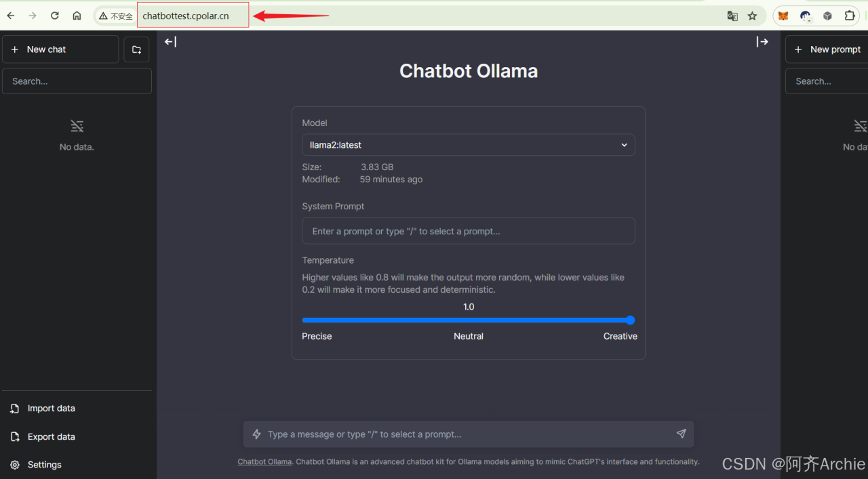868x479 pixels.
Task: Open the Chatbot Ollama footer link
Action: click(x=264, y=461)
